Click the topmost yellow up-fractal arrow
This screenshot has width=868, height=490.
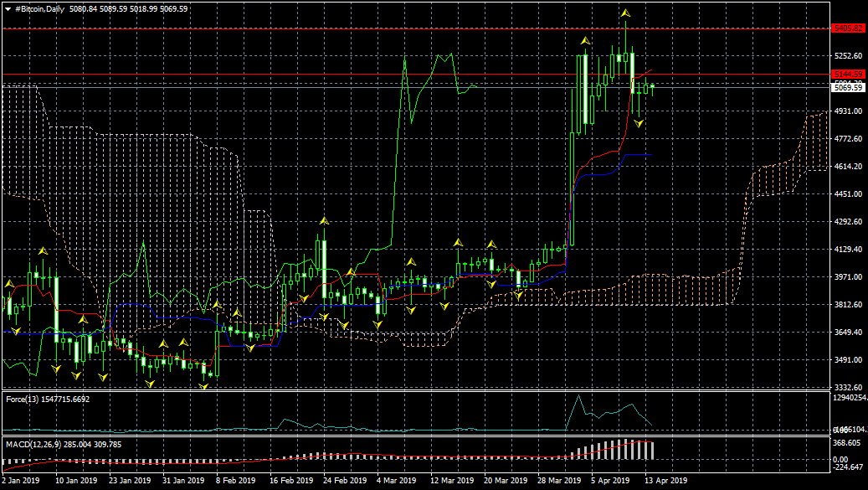(x=625, y=13)
